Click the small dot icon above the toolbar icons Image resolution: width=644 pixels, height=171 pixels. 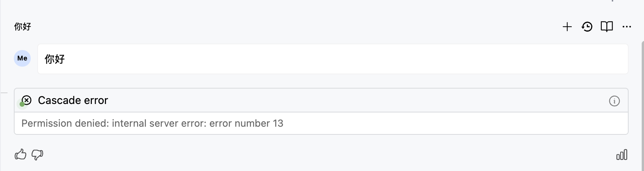point(612,1)
